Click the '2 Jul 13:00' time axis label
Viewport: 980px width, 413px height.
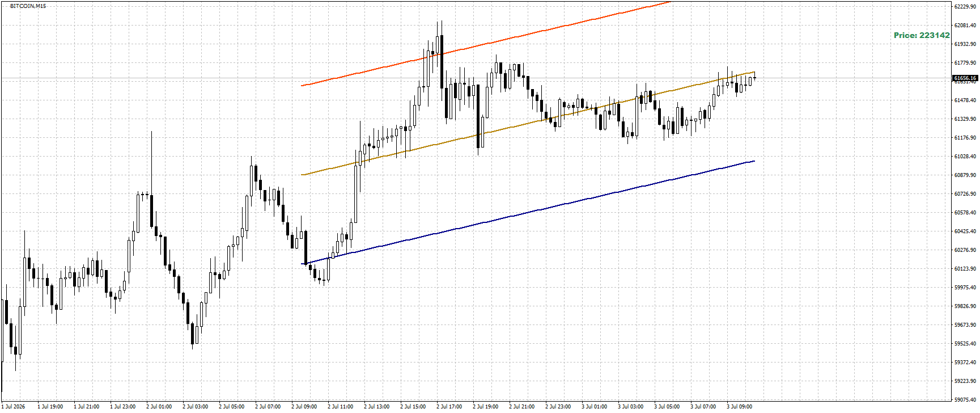point(376,407)
